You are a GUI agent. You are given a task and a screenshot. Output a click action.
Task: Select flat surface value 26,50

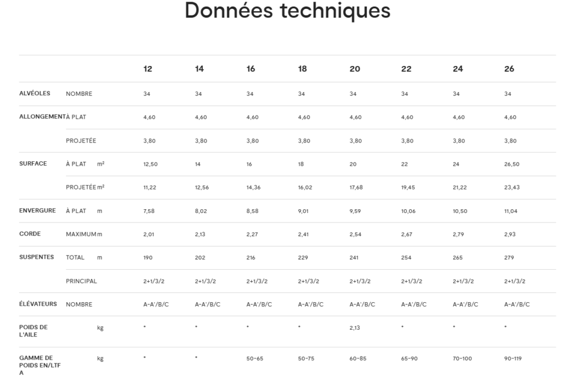click(x=512, y=164)
